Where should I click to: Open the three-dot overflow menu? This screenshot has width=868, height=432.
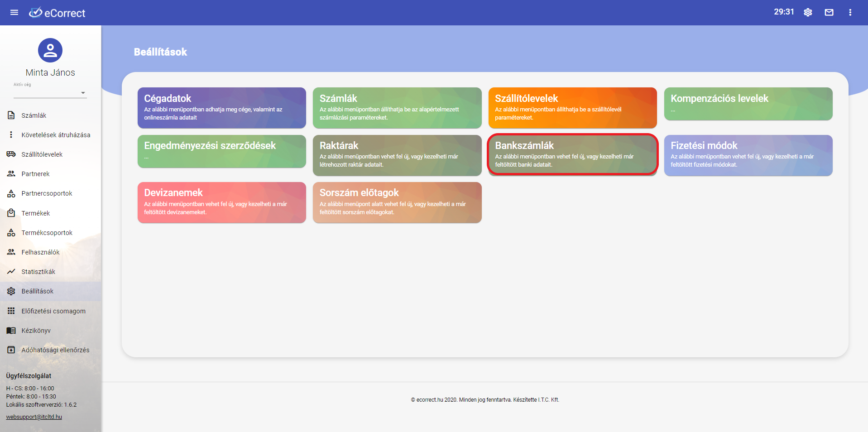coord(850,13)
